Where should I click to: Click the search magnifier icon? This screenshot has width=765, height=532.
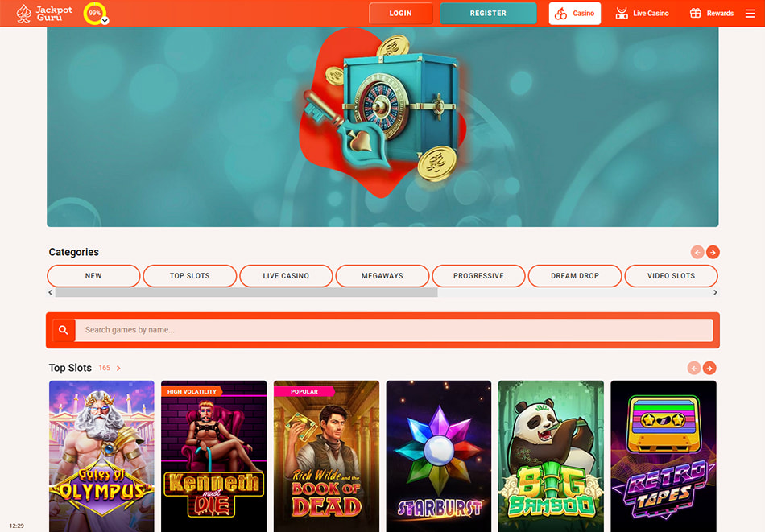click(64, 330)
